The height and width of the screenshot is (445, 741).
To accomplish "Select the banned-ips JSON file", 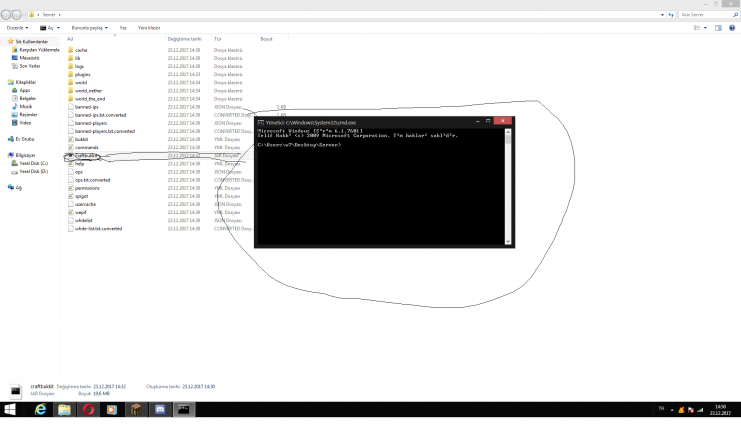I will point(86,107).
